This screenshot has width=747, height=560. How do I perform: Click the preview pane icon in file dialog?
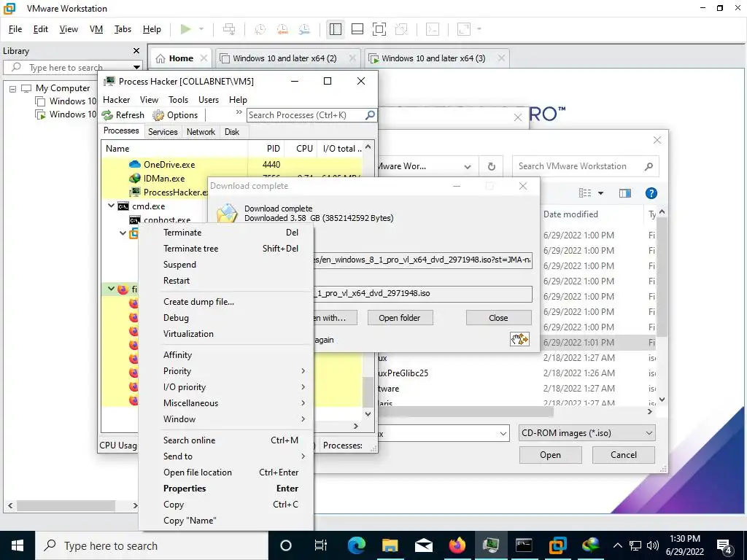(x=625, y=192)
